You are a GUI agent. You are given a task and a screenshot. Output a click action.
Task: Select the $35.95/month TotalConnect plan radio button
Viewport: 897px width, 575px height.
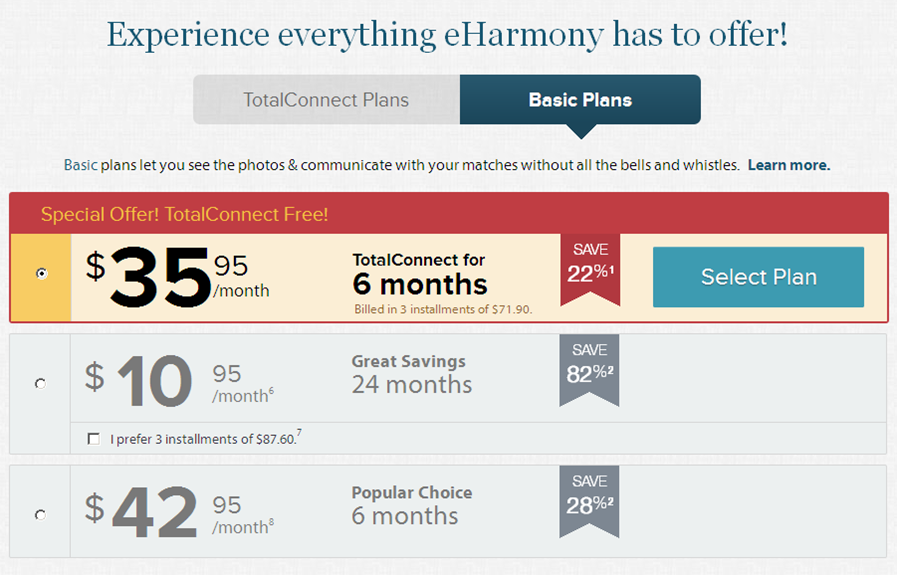[41, 274]
